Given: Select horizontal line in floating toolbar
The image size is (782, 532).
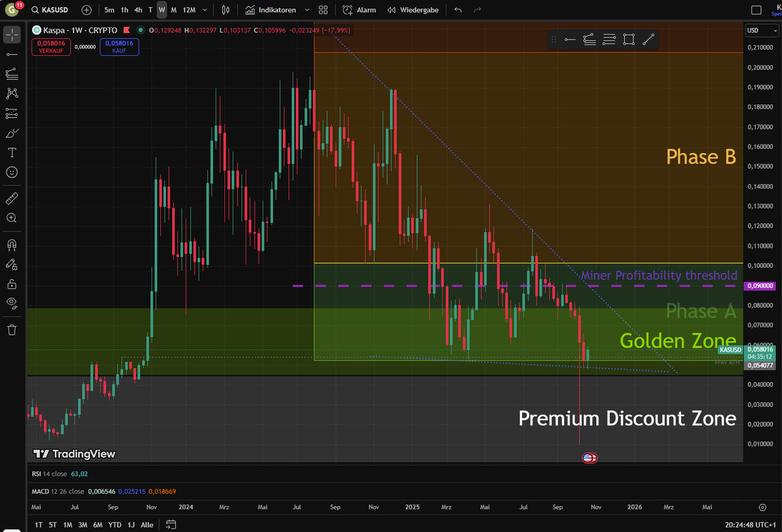Looking at the screenshot, I should coord(570,40).
